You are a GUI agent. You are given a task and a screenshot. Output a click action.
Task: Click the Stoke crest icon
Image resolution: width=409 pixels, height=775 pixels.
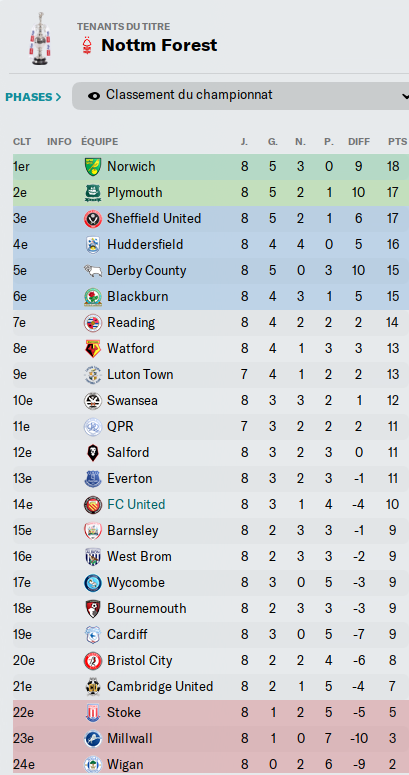(92, 713)
